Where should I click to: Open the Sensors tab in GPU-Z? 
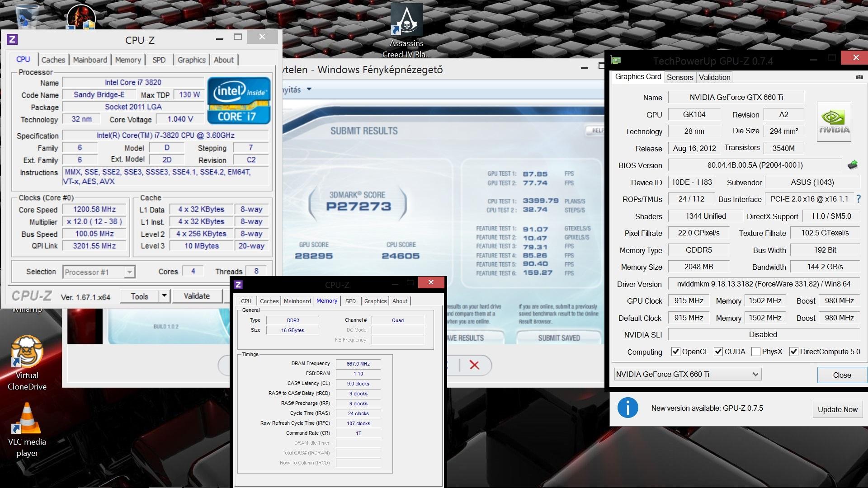pos(679,77)
